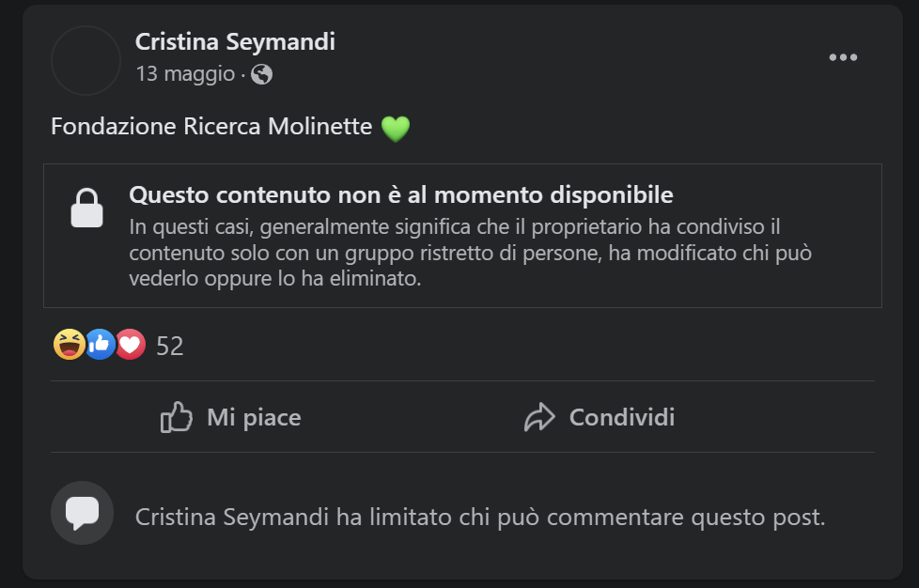Click the thumbs-up outline icon beside Mi piace
The width and height of the screenshot is (919, 588).
pyautogui.click(x=177, y=417)
